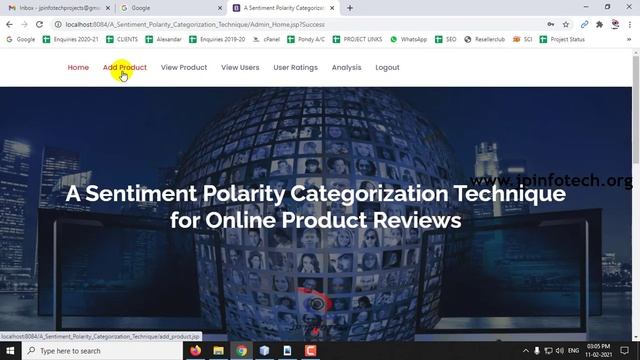Open the Windows Start menu
Image resolution: width=640 pixels, height=360 pixels.
10,351
